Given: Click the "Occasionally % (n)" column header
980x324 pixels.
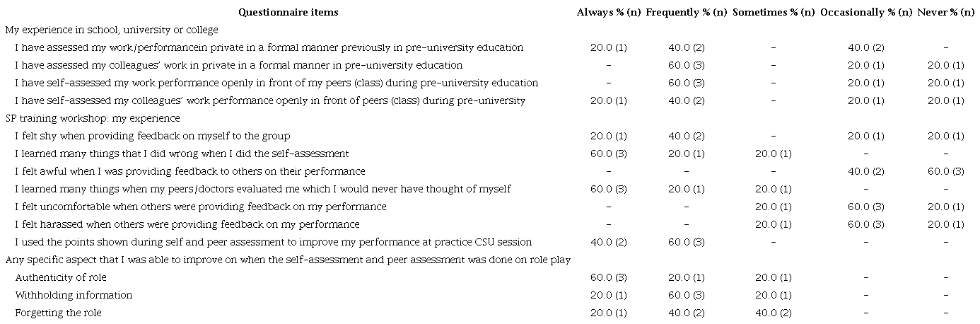Looking at the screenshot, I should pyautogui.click(x=865, y=12).
